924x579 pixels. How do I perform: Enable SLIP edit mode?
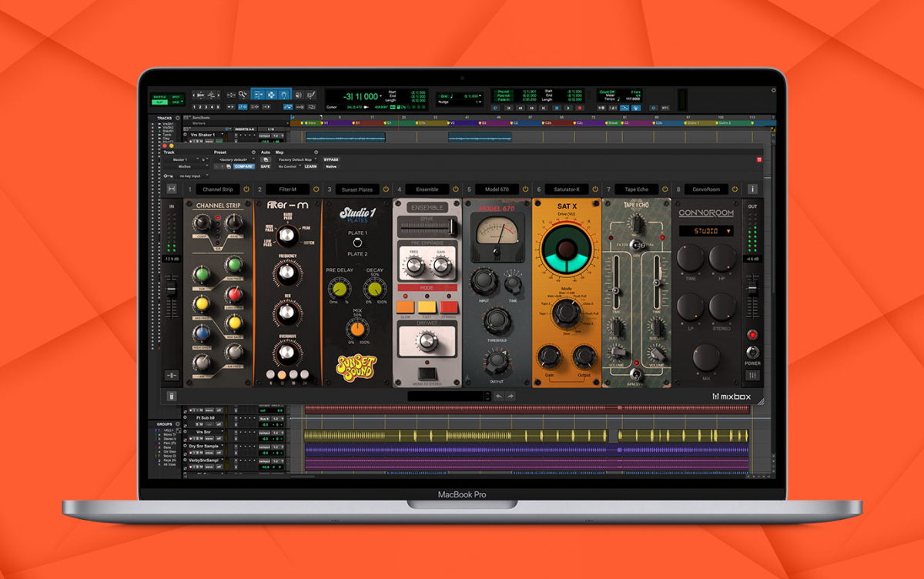point(159,102)
